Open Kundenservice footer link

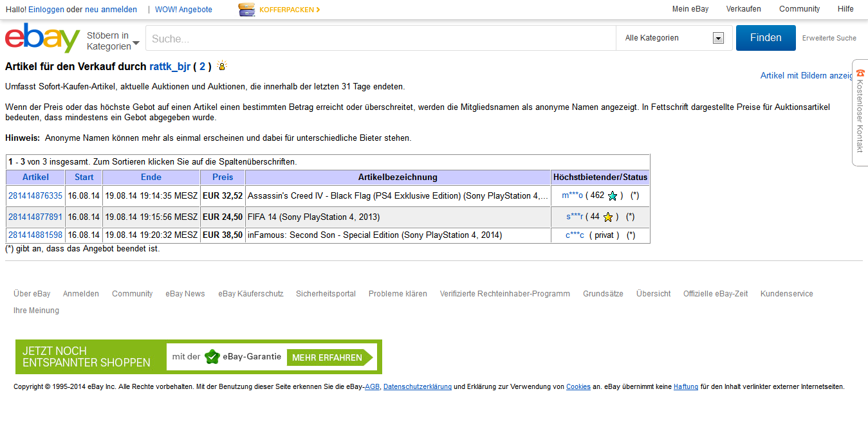[787, 294]
